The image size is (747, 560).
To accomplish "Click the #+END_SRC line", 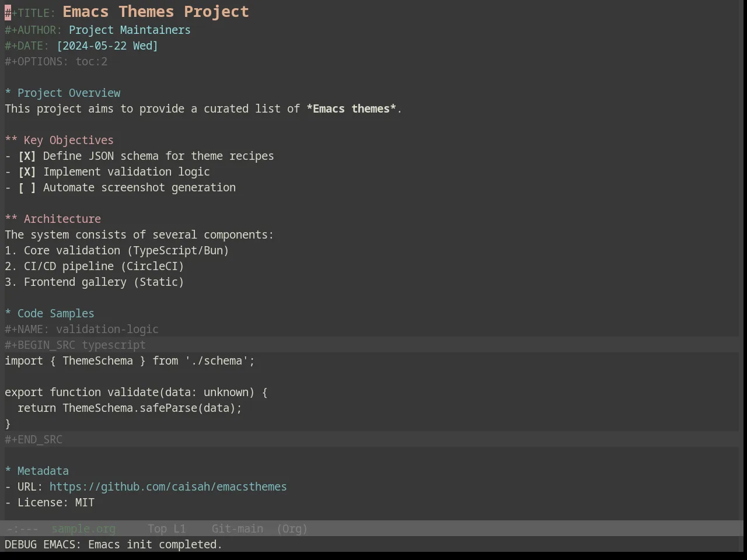I will pos(34,440).
